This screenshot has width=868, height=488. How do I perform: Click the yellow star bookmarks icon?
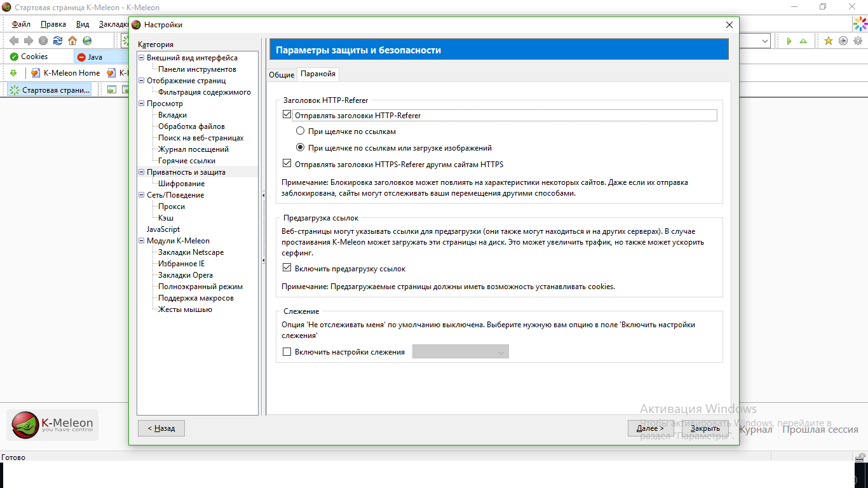tap(828, 41)
